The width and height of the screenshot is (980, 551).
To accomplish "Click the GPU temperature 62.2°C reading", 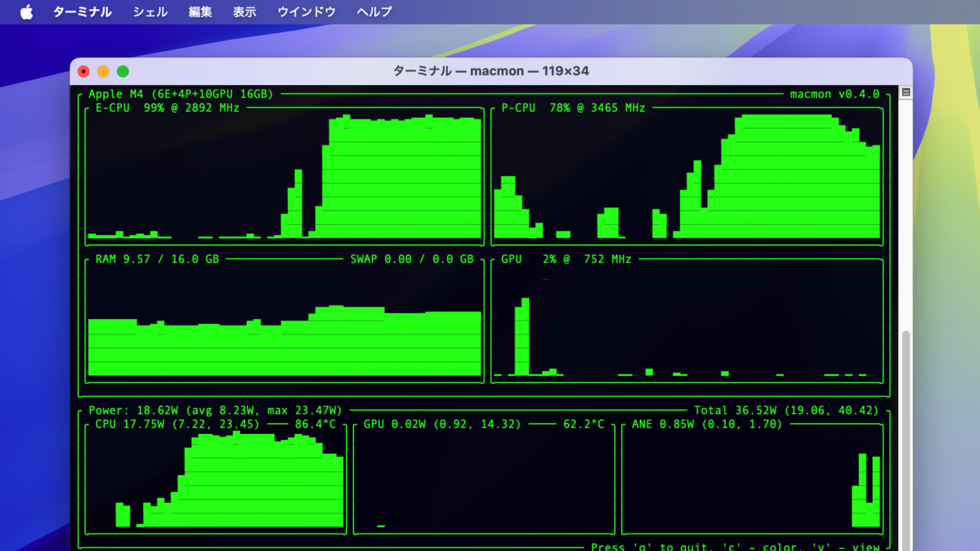I will click(584, 424).
